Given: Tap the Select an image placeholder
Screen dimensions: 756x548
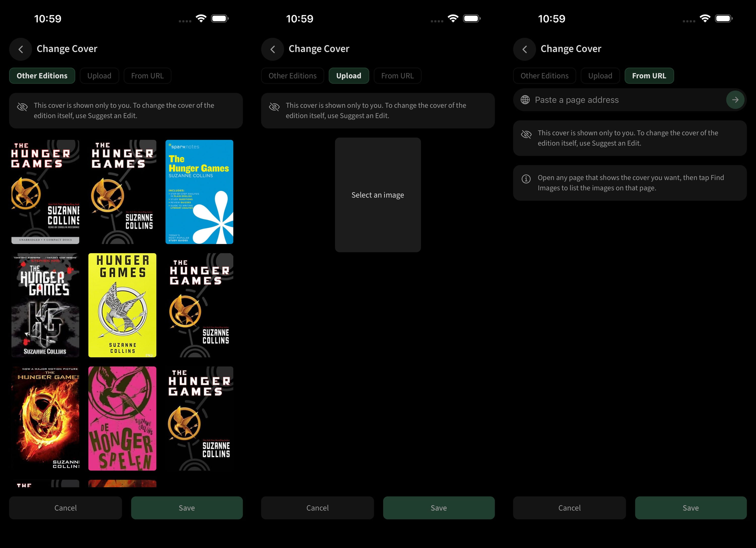Looking at the screenshot, I should tap(378, 195).
